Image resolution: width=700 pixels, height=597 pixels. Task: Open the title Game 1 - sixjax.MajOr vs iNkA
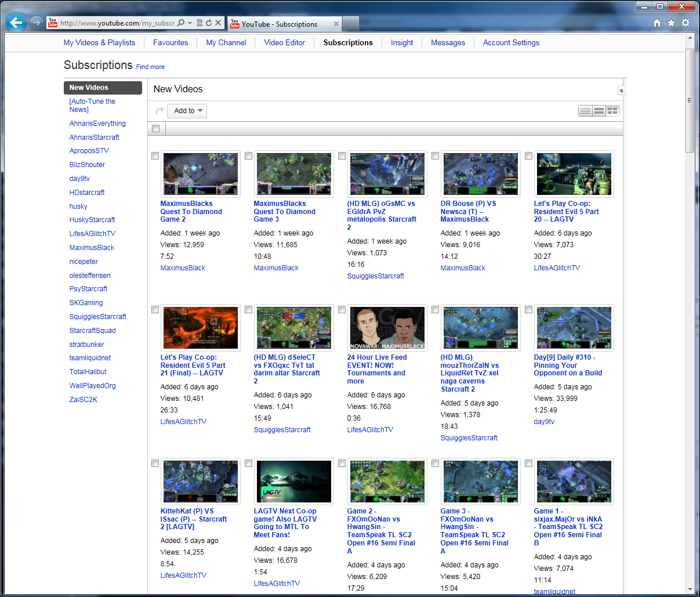(x=568, y=527)
